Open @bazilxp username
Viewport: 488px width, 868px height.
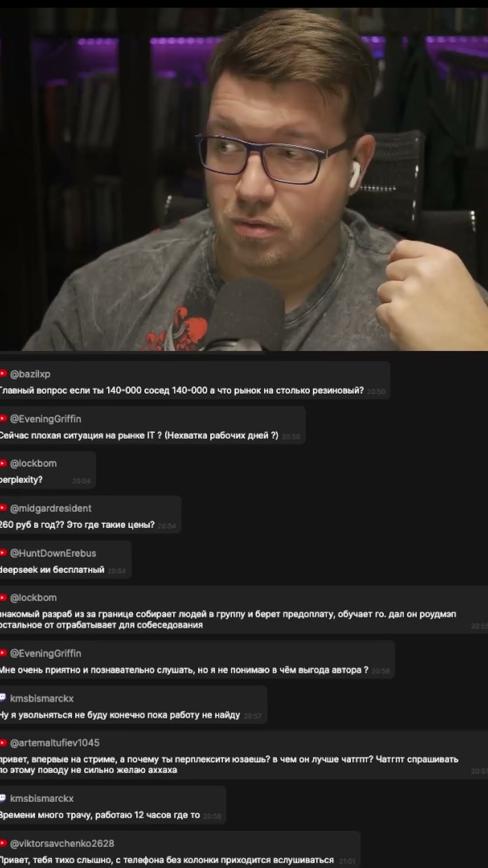[30, 374]
